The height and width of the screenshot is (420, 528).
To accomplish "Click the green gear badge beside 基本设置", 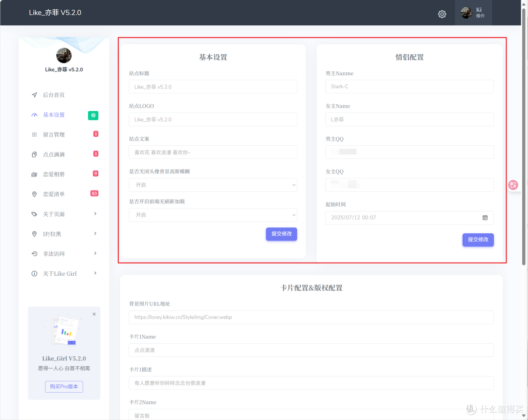I will pos(93,115).
